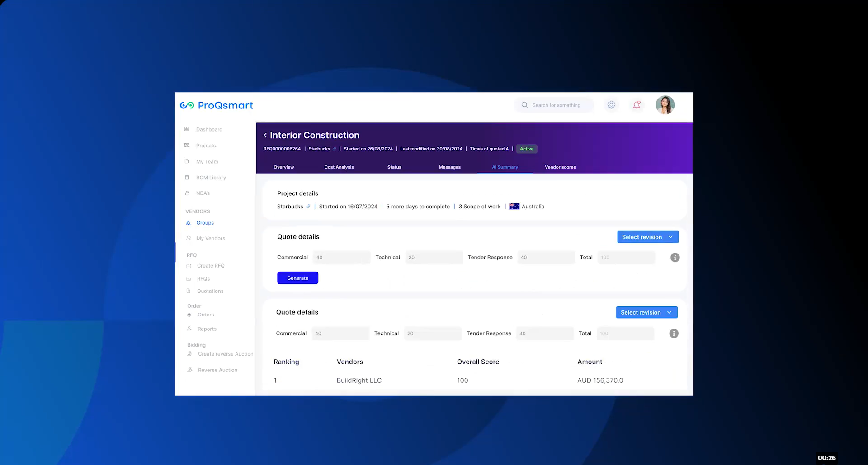868x465 pixels.
Task: Click the 'Last modified on 30/08/2024' text
Action: [431, 149]
